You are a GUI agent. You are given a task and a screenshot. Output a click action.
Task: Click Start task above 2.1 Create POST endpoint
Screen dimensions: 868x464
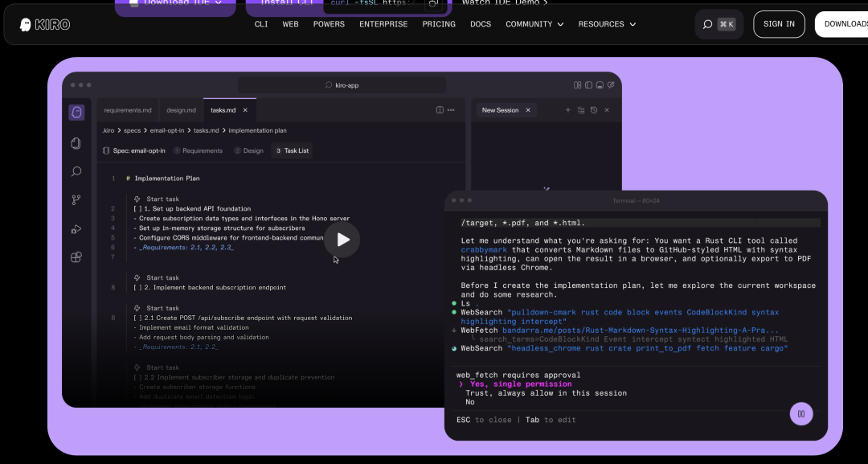(x=162, y=308)
